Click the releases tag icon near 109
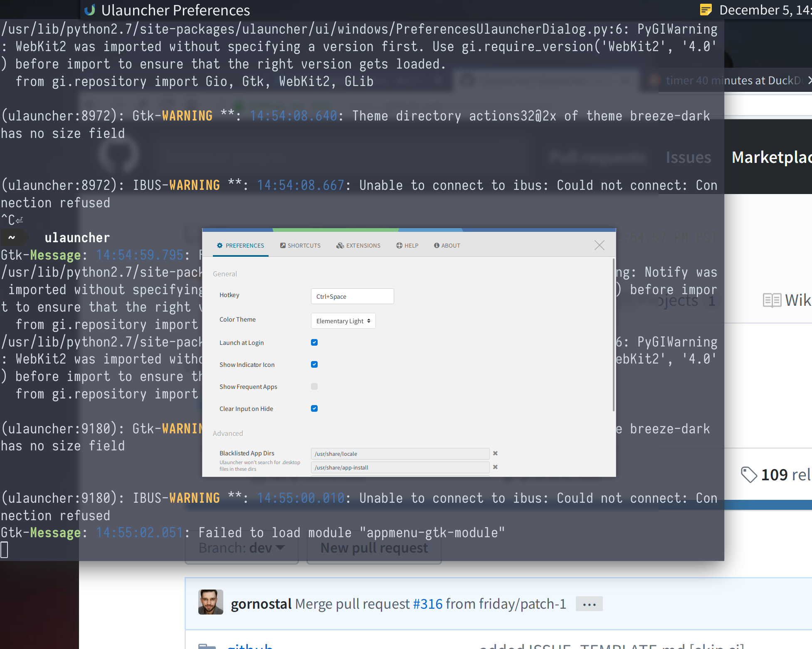The height and width of the screenshot is (649, 812). [x=749, y=474]
